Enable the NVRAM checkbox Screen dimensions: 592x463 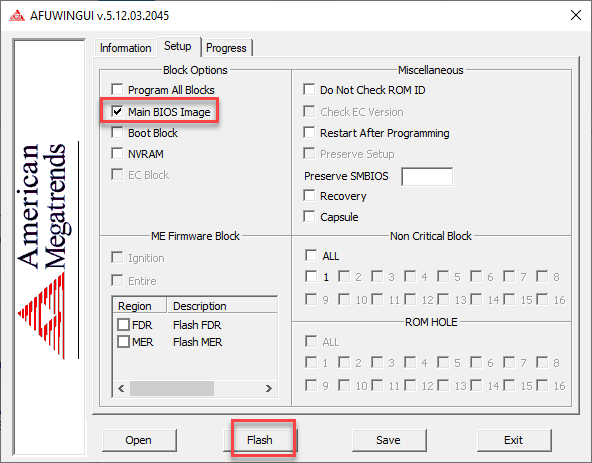tap(117, 154)
